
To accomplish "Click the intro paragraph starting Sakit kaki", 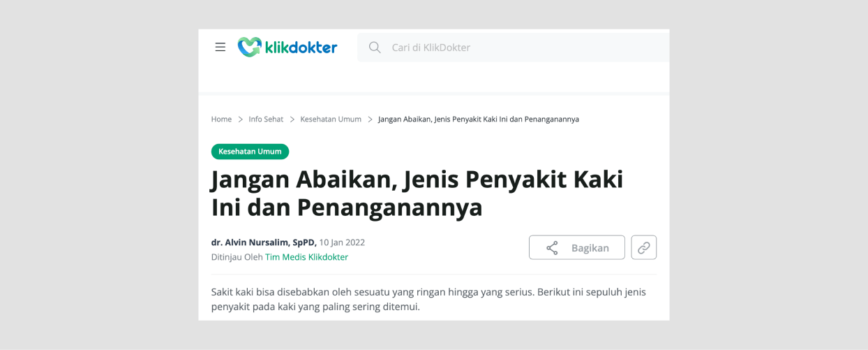I will (x=428, y=299).
